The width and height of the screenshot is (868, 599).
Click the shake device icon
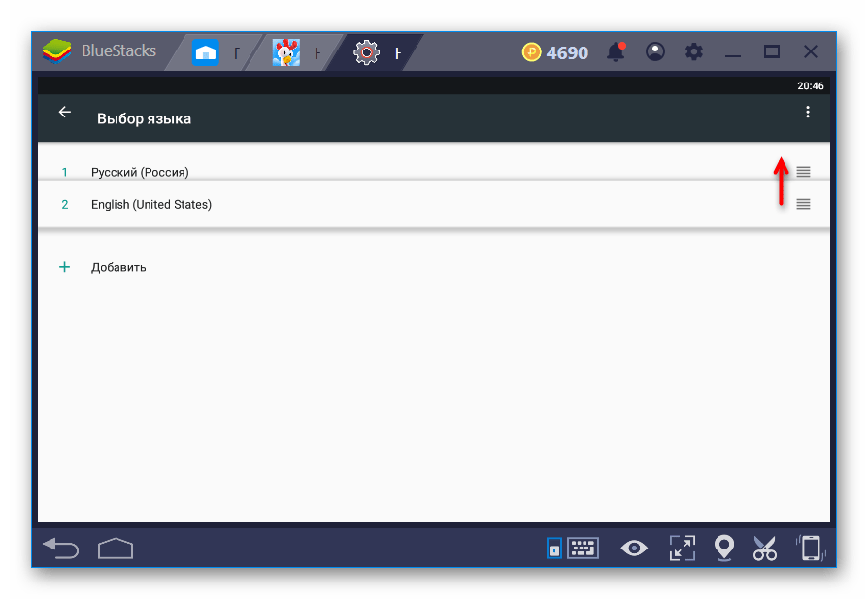(x=811, y=549)
